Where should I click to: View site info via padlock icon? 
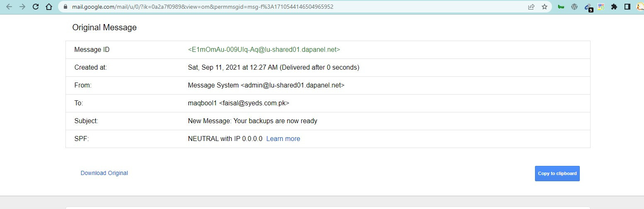65,7
